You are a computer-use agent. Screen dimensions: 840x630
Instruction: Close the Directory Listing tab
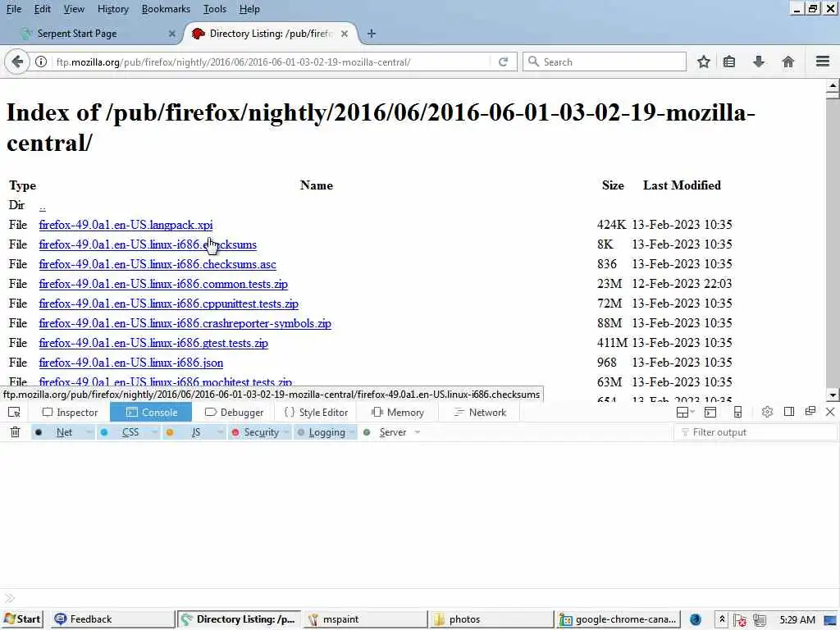coord(345,33)
